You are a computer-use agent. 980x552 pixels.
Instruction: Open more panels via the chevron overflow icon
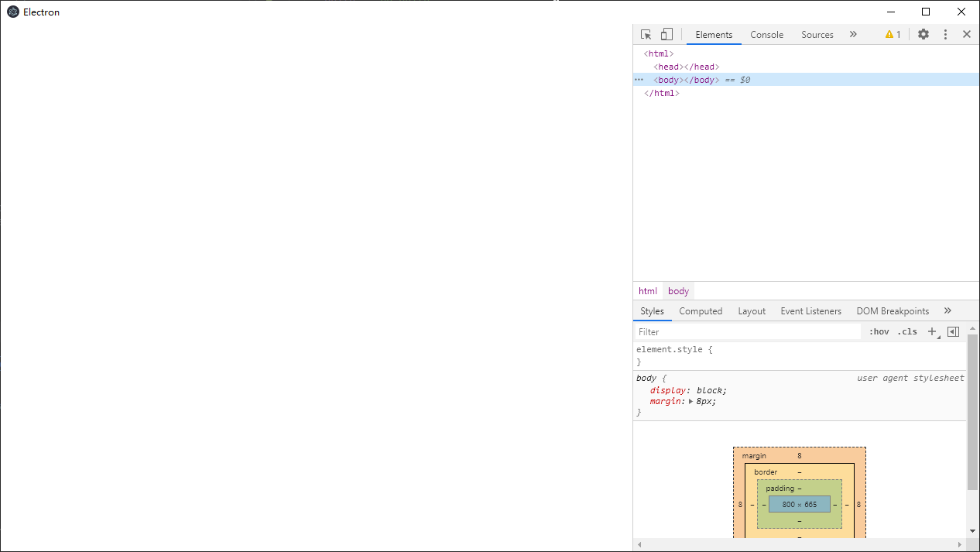(853, 34)
